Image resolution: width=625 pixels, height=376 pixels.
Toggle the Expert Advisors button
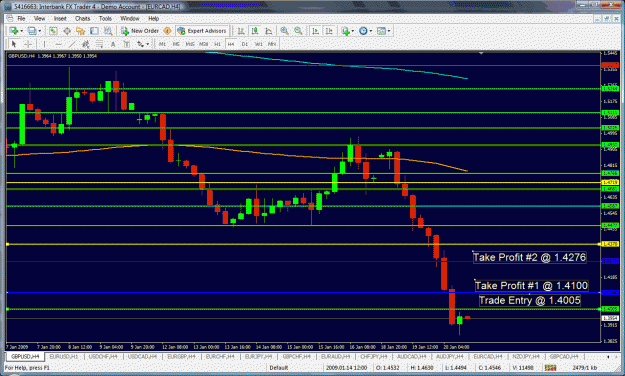[202, 31]
